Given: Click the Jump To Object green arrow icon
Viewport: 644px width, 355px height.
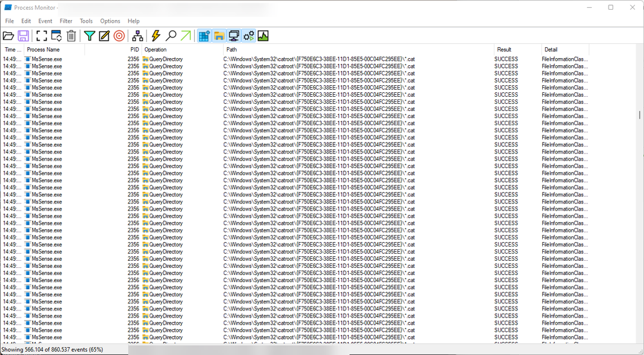Looking at the screenshot, I should pyautogui.click(x=186, y=36).
